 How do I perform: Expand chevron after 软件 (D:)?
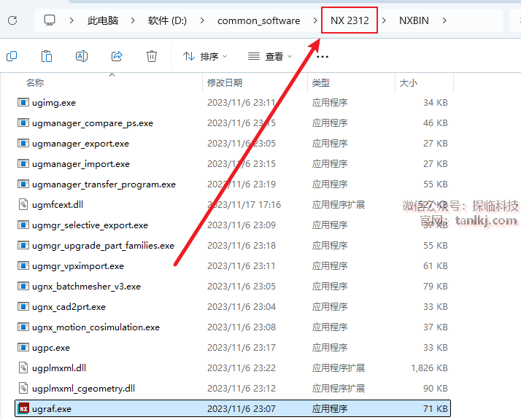point(202,20)
